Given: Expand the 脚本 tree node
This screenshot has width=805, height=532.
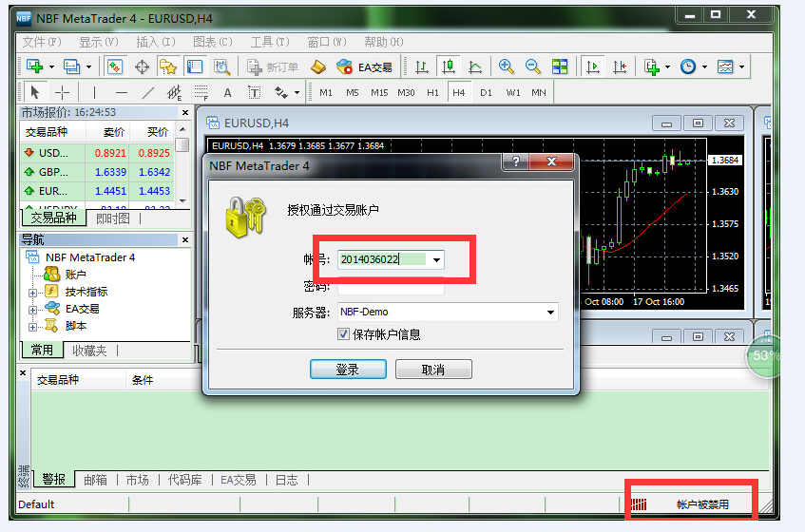Looking at the screenshot, I should pos(32,327).
